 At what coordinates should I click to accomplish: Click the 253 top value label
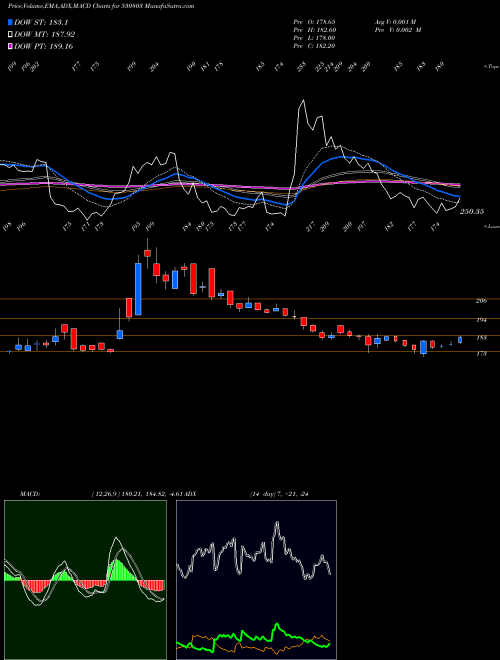click(301, 67)
